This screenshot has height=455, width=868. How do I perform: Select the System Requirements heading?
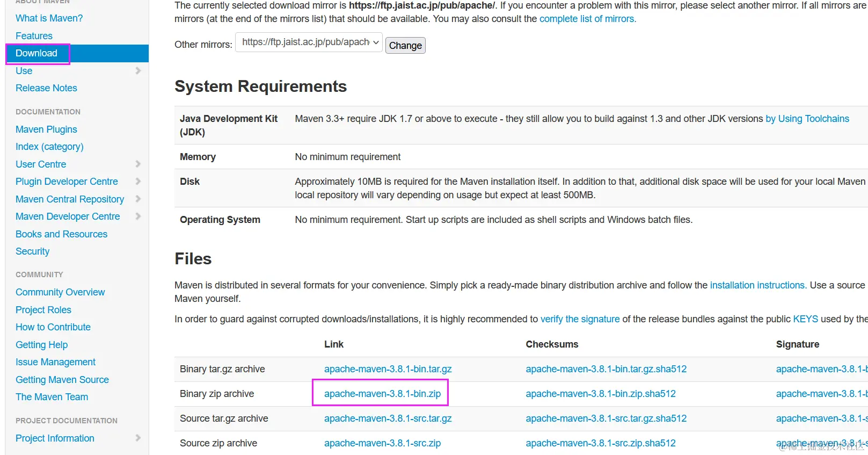point(261,86)
